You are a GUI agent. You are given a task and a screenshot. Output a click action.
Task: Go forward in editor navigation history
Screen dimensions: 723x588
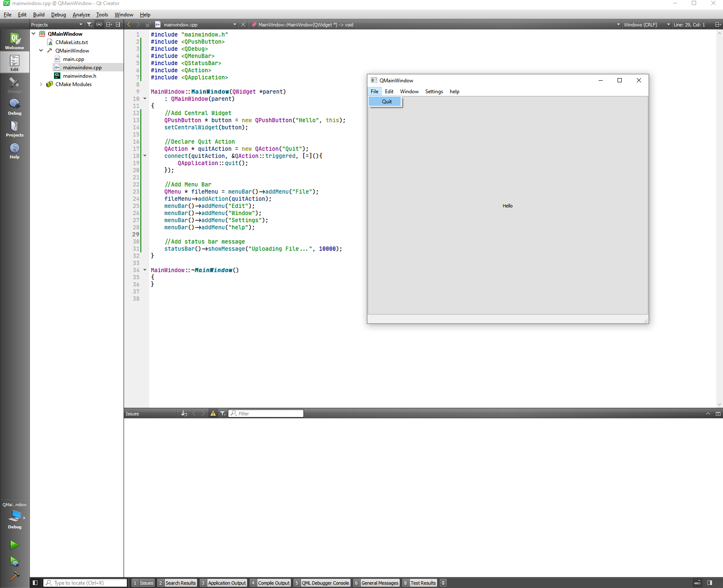point(138,25)
